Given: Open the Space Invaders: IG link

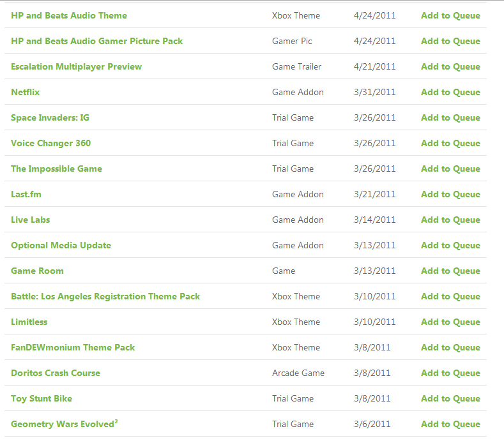Looking at the screenshot, I should [50, 117].
